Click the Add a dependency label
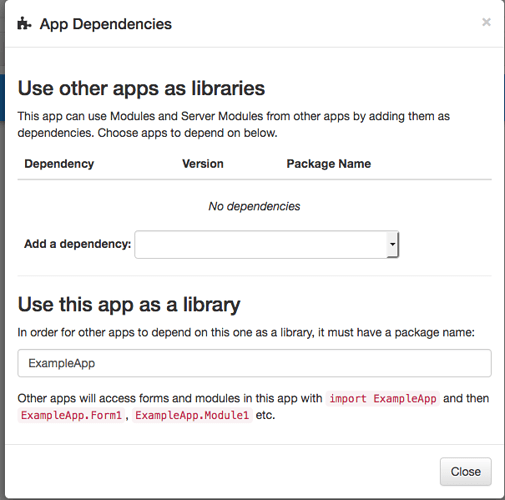 tap(77, 244)
